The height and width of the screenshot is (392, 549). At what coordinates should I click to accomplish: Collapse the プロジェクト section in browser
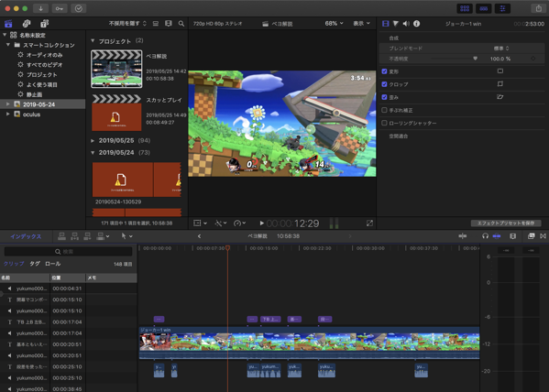(x=93, y=41)
